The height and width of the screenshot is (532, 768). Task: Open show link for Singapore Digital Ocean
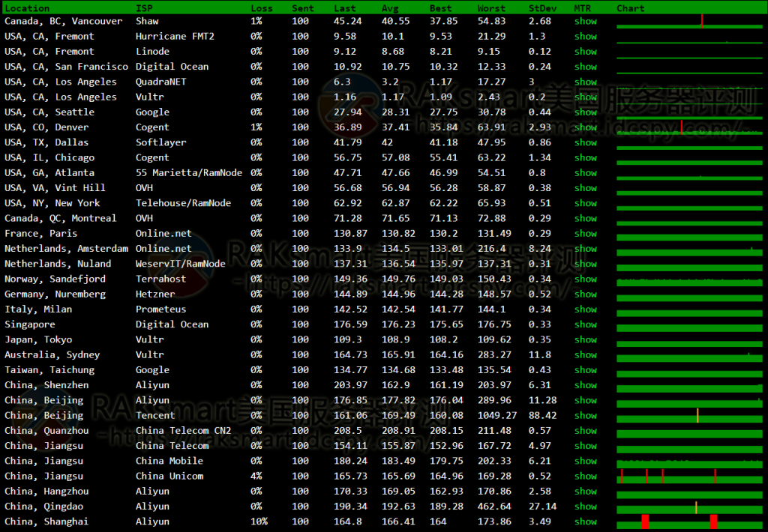click(585, 324)
